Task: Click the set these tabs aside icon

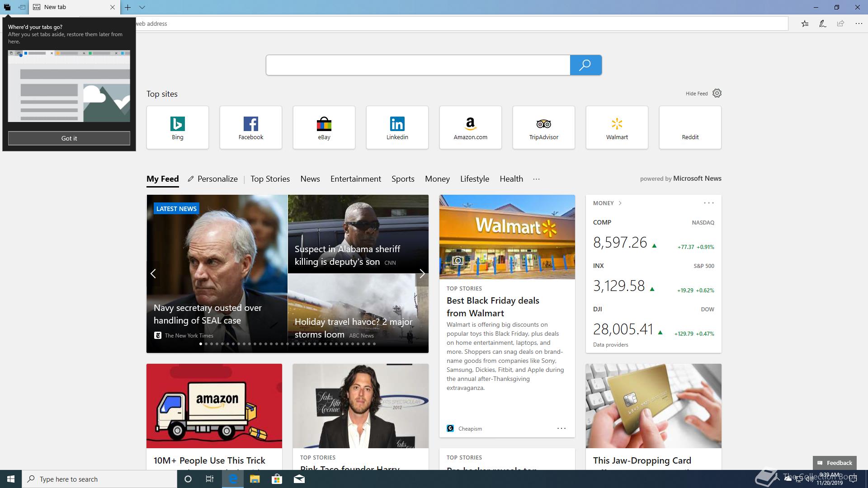Action: (22, 7)
